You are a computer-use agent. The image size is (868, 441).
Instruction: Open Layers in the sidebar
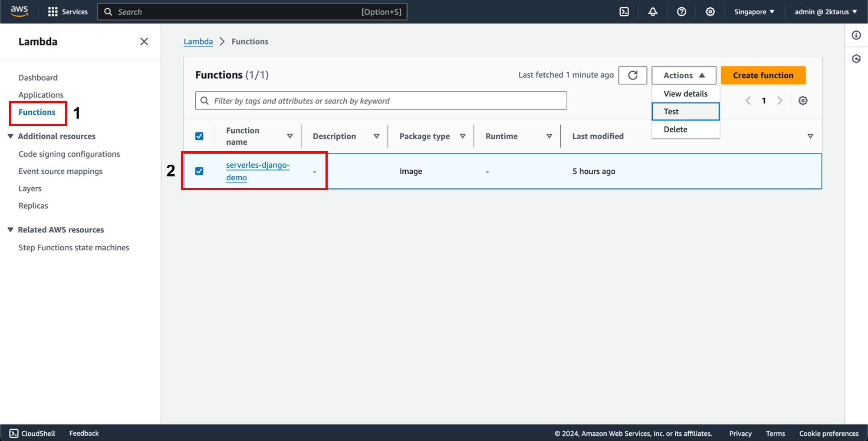(x=30, y=189)
